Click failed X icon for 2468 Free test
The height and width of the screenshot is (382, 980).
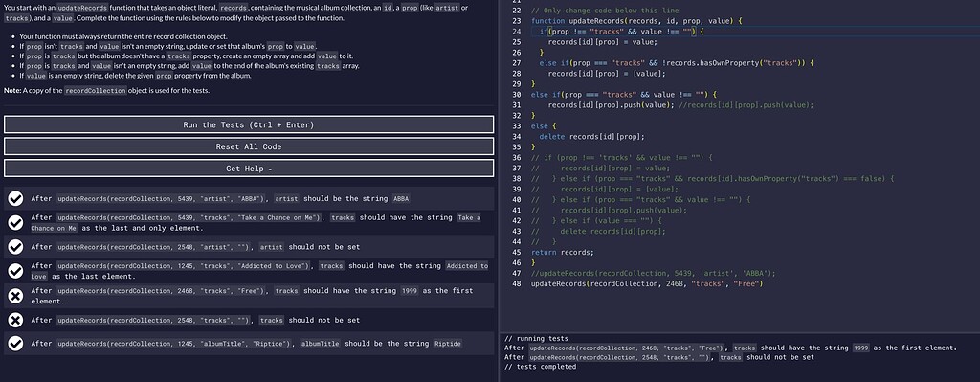tap(15, 295)
